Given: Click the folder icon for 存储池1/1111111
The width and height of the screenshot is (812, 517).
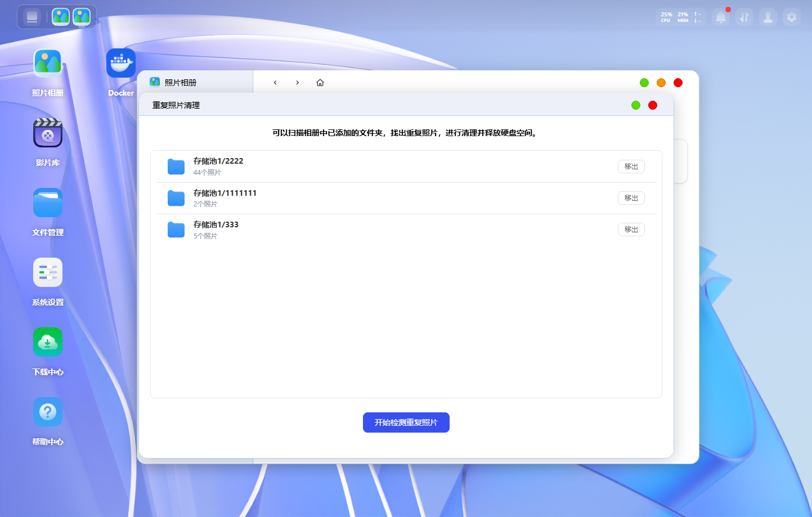Looking at the screenshot, I should coord(176,198).
